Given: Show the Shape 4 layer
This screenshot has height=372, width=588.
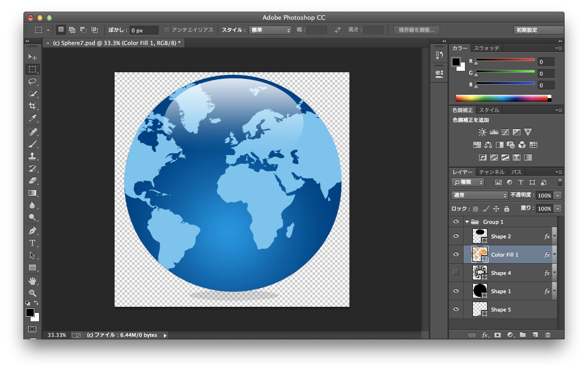Looking at the screenshot, I should click(x=456, y=273).
